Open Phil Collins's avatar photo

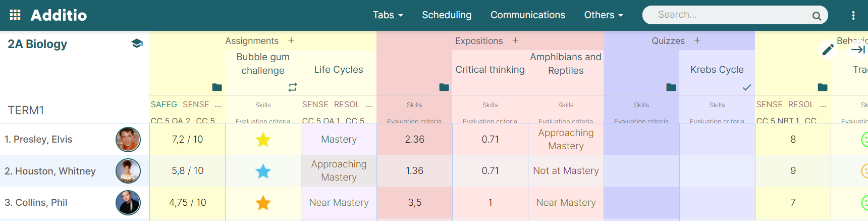tap(128, 203)
